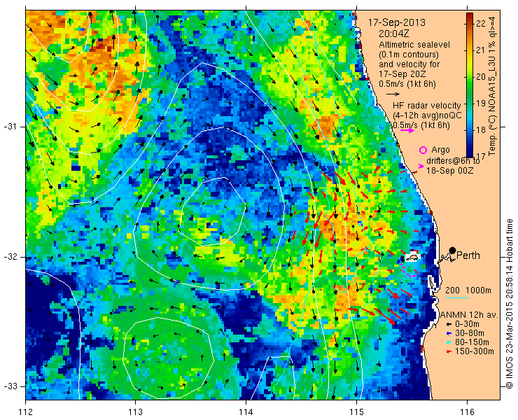This screenshot has width=518, height=420.
Task: Click the cyan 80-150m legend arrow
Action: click(x=448, y=343)
